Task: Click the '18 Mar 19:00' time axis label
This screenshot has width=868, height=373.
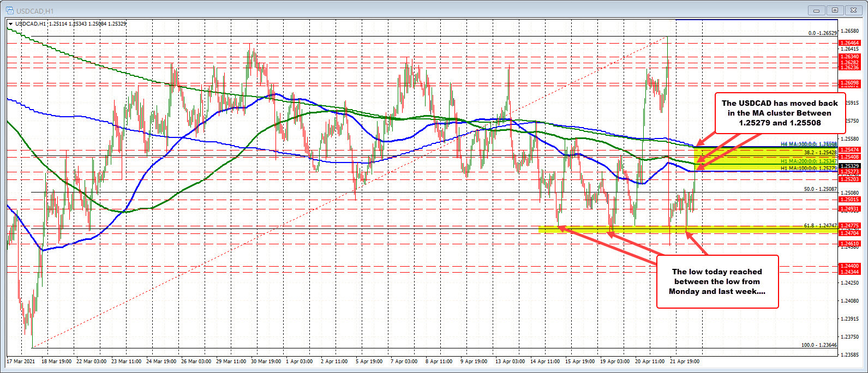Action: (56, 361)
